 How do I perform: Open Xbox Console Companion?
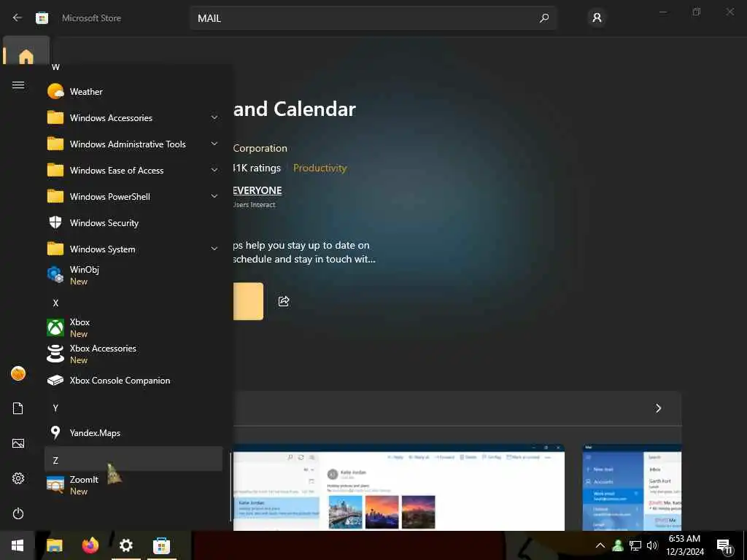tap(133, 380)
